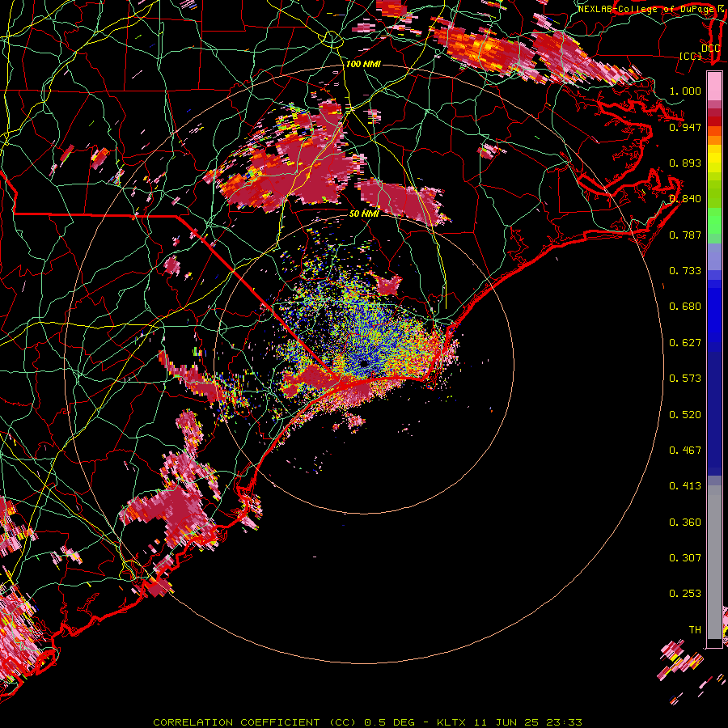Select the 0.947 legend value

pyautogui.click(x=685, y=127)
